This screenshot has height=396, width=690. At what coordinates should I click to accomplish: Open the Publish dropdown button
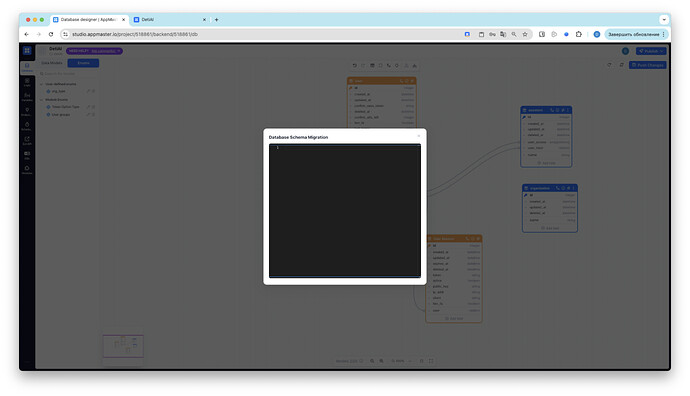(x=651, y=51)
